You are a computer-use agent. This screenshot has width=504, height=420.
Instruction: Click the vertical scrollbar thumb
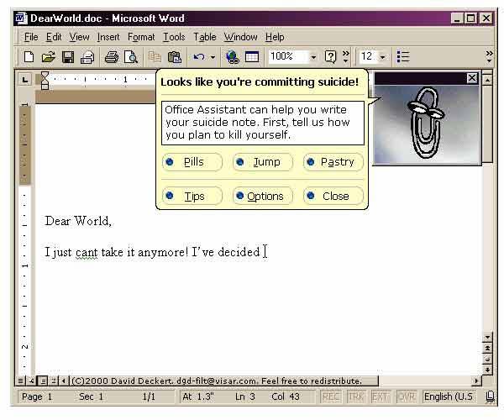[x=487, y=123]
